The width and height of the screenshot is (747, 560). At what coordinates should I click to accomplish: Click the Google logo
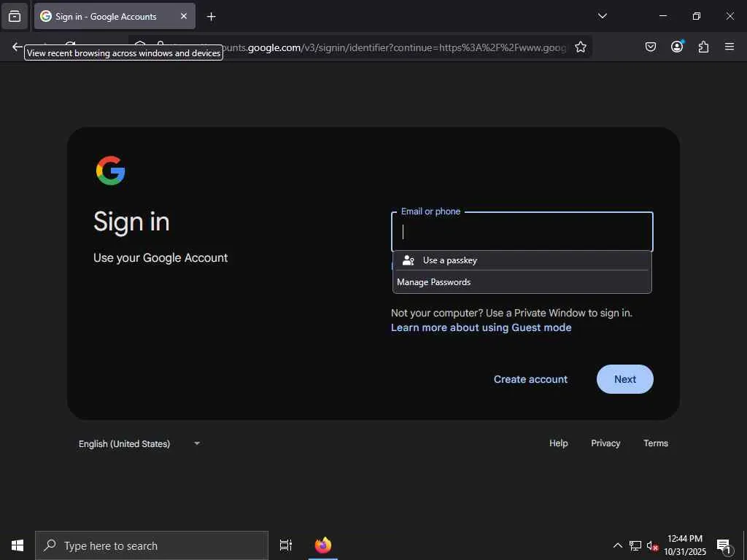pos(111,171)
